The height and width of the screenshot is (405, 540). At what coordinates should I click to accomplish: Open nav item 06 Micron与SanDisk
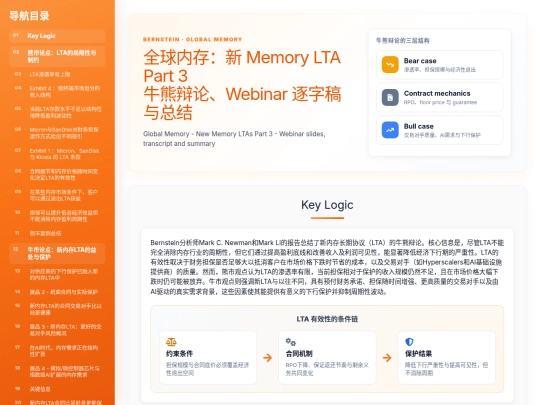click(x=57, y=133)
